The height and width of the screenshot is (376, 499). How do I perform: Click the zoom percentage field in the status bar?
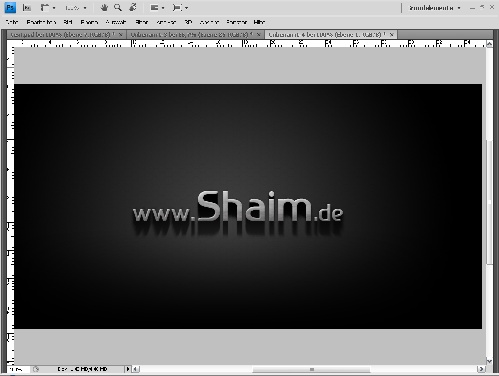(18, 369)
